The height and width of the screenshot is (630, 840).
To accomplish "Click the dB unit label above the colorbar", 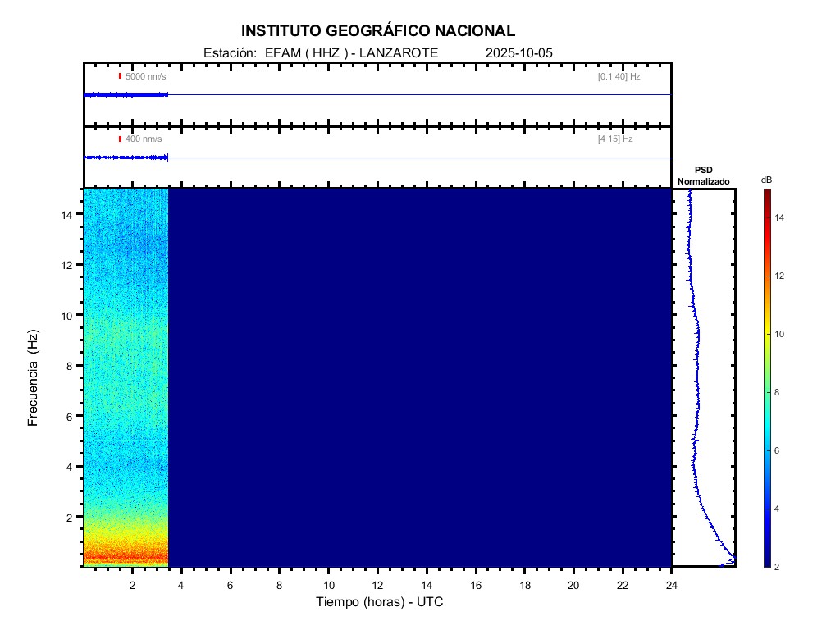I will pos(766,180).
